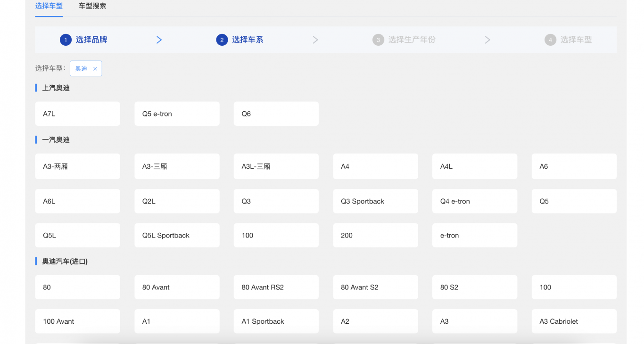Viewport: 644px width, 344px height.
Task: Click the 选择车系 step label
Action: pos(248,40)
